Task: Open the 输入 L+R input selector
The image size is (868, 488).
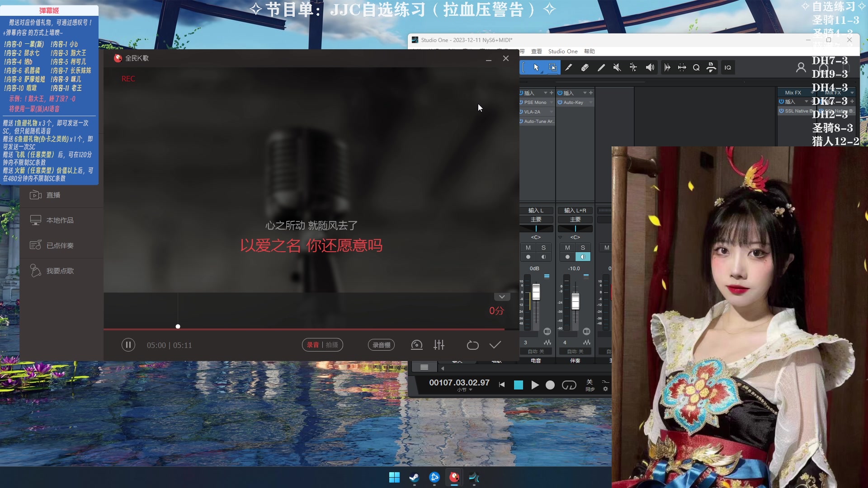Action: coord(575,211)
